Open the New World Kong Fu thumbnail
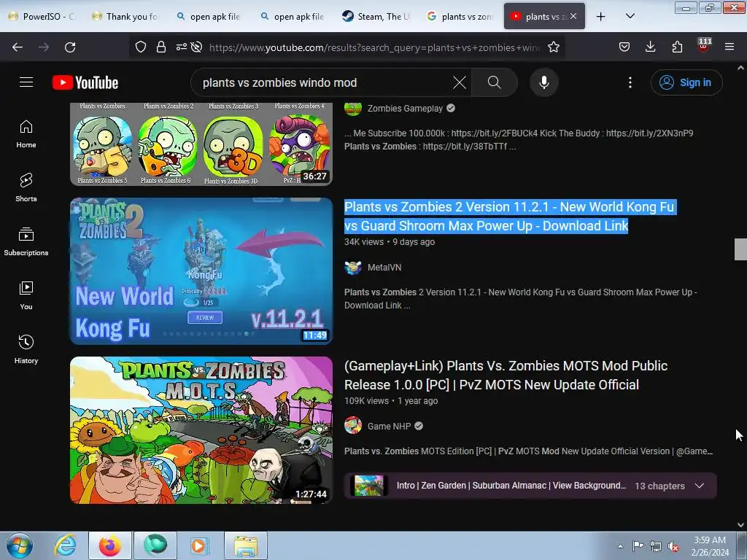Viewport: 747px width, 560px height. 201,271
